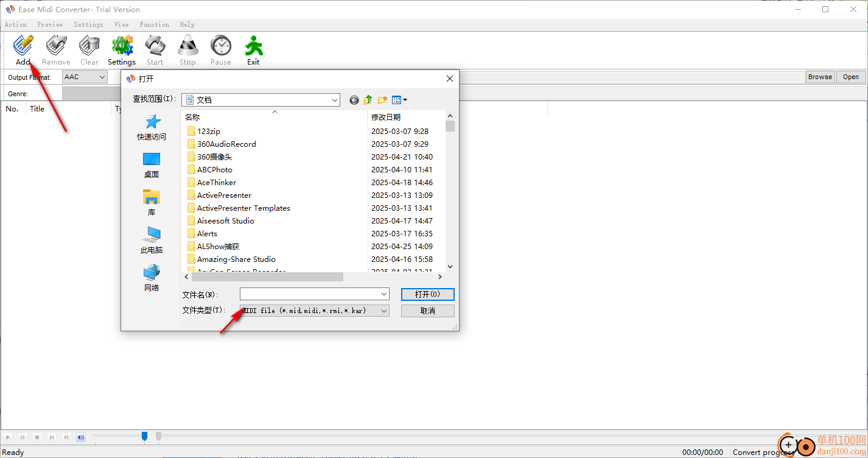Open the View menu
The image size is (868, 458).
tap(121, 24)
